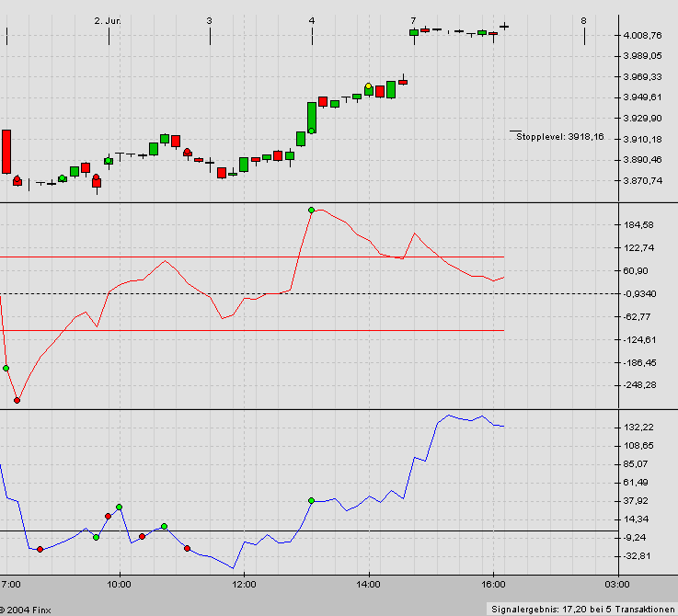Screen dimensions: 678x616
Task: Select the green peak marker on the red oscillator
Action: coord(311,211)
